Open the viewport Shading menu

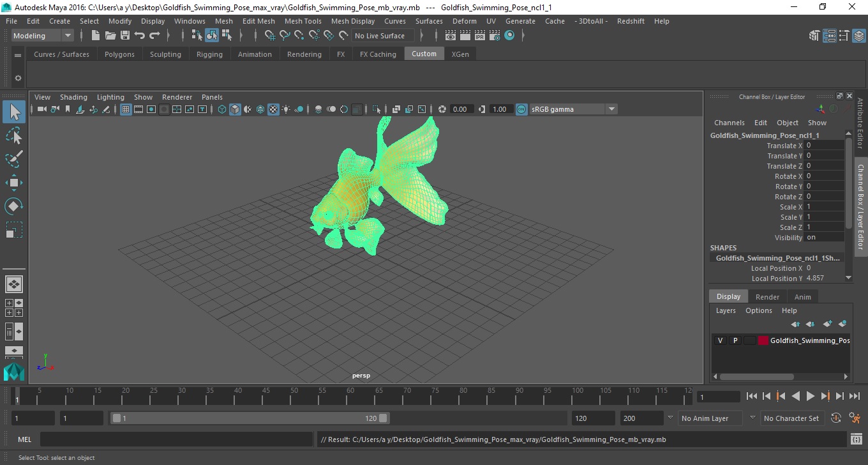pyautogui.click(x=73, y=97)
